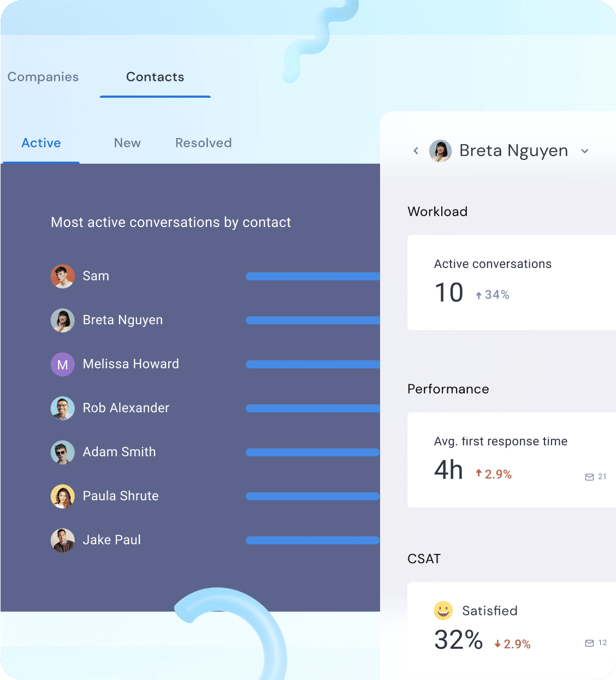Screen dimensions: 616x680
Task: Click the smiley face icon next to Satisfied
Action: point(443,610)
